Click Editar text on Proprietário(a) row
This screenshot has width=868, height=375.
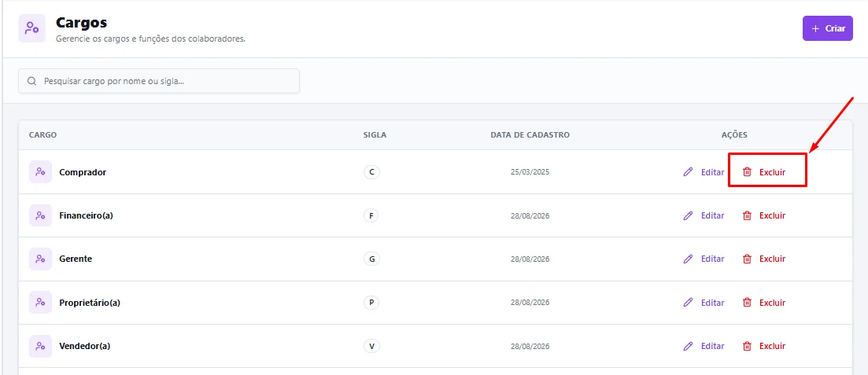(712, 303)
